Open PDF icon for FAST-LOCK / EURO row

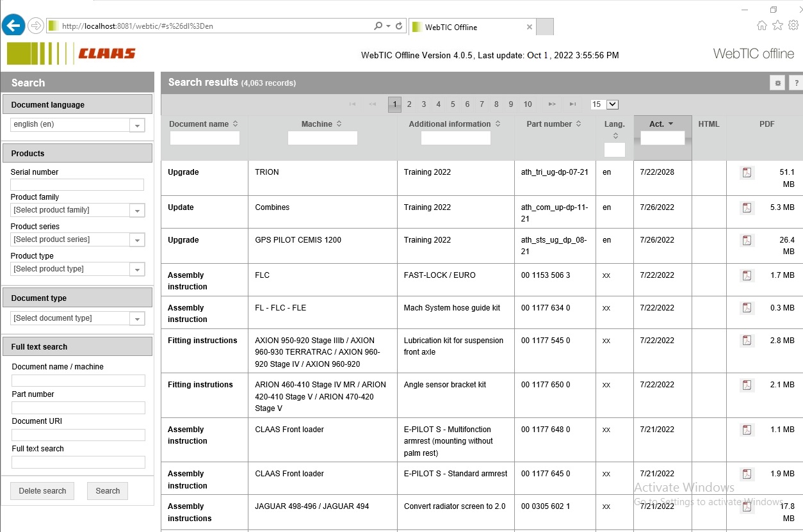pos(747,276)
